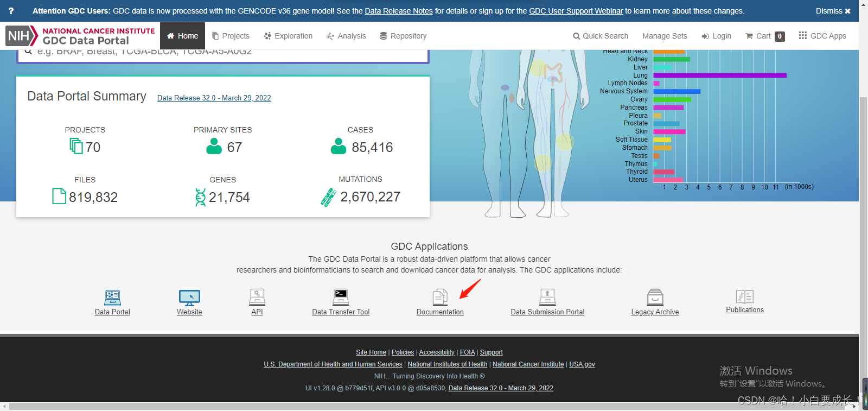Click the 85,416 cases count

click(x=372, y=147)
